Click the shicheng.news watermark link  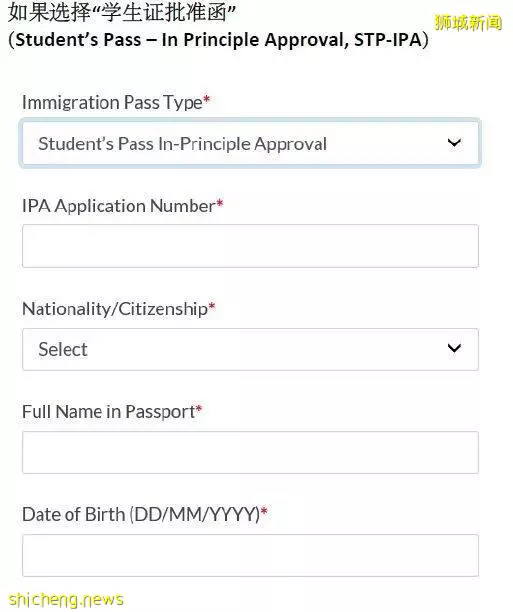point(66,599)
